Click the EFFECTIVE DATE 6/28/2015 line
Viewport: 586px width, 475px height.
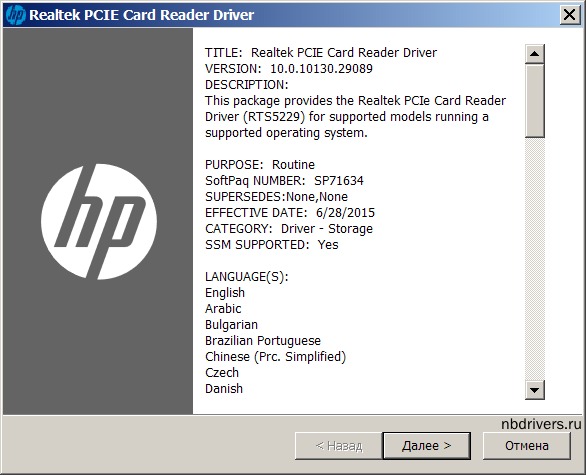(290, 213)
